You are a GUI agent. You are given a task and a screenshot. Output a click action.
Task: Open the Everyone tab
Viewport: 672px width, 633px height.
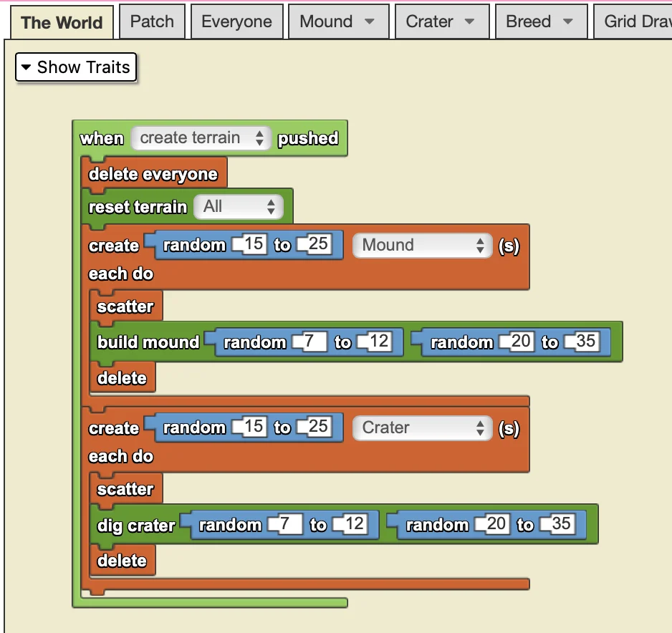pyautogui.click(x=236, y=21)
